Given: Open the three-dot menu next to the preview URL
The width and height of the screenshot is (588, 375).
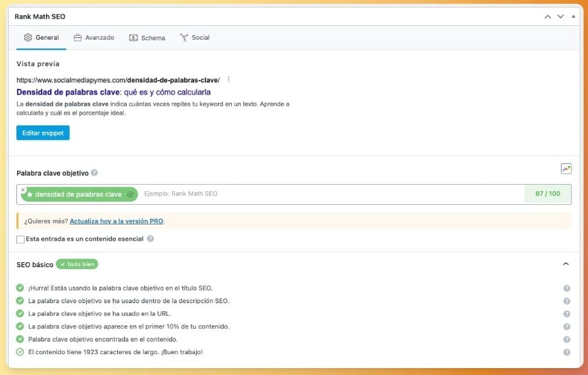Looking at the screenshot, I should click(x=228, y=79).
